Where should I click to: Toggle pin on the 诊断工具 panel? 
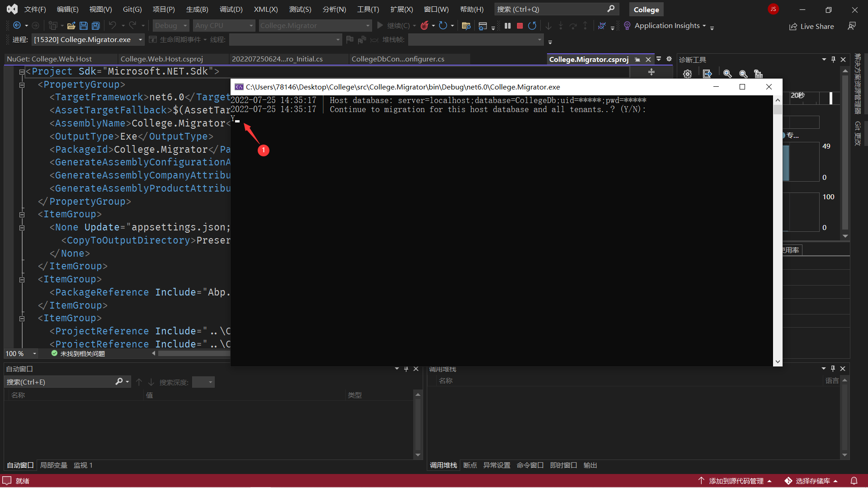(x=833, y=59)
